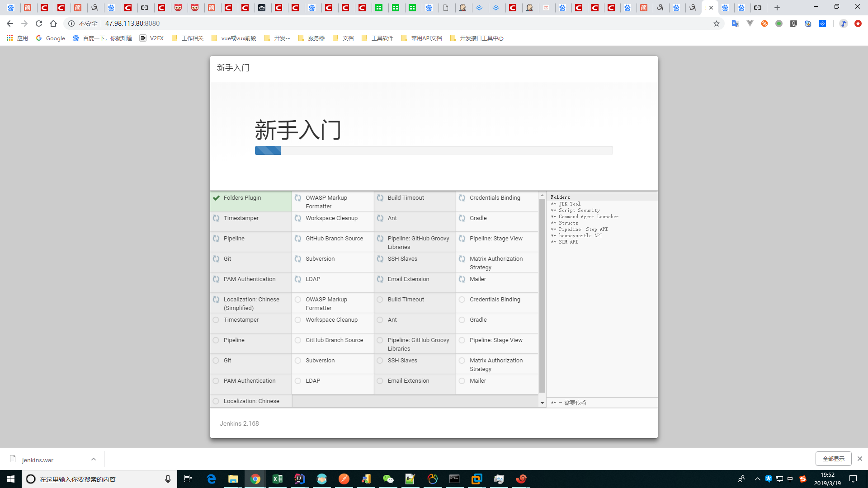The height and width of the screenshot is (488, 868).
Task: Click the GitHub Branch Source icon
Action: click(x=298, y=238)
